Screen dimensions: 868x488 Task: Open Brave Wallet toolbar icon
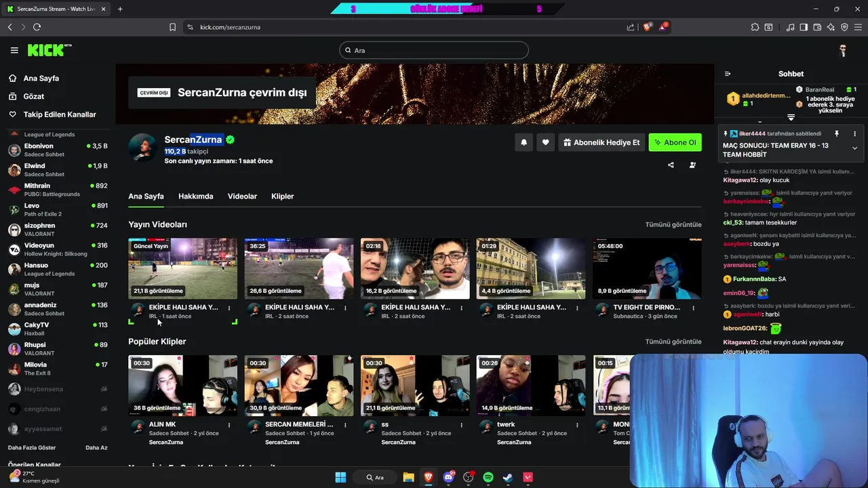(817, 27)
